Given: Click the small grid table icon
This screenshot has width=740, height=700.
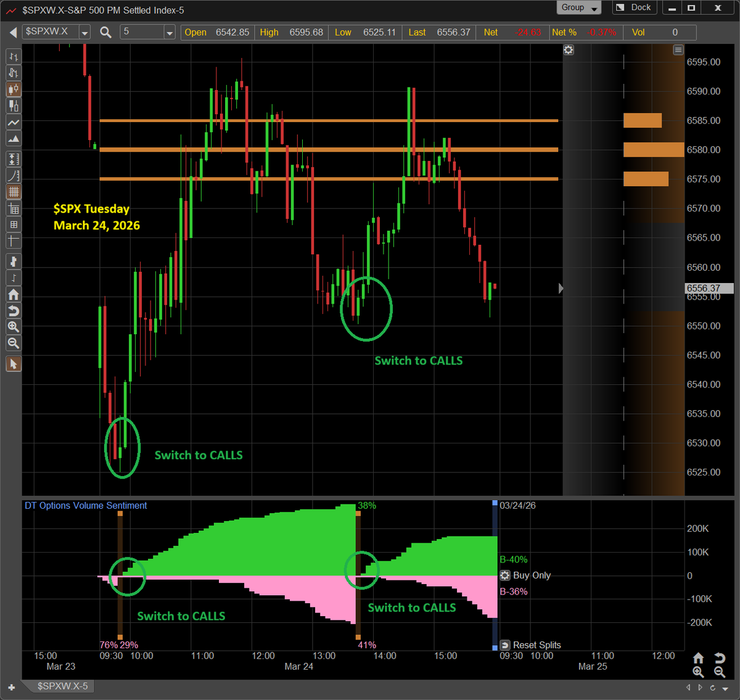Looking at the screenshot, I should [14, 224].
